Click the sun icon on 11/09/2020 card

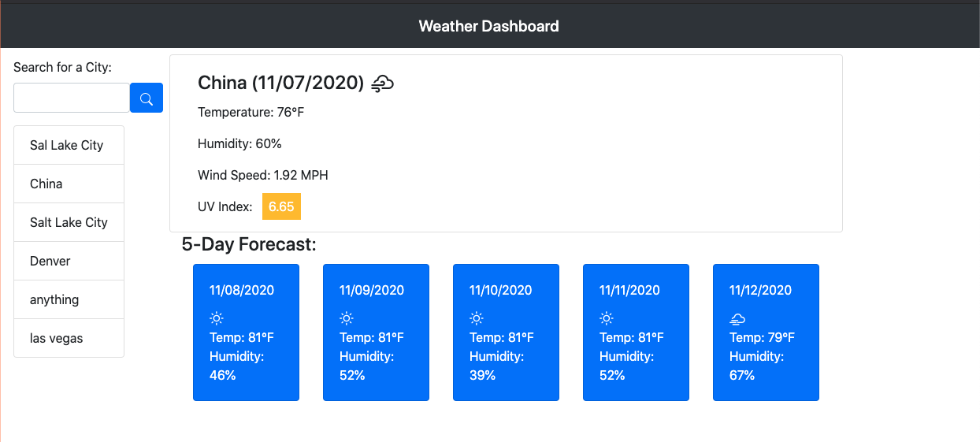[347, 318]
